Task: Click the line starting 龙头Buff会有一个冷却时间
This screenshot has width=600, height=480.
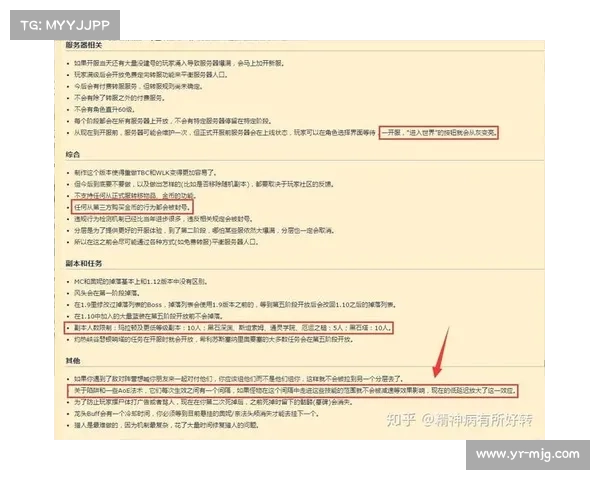Action: pos(197,414)
